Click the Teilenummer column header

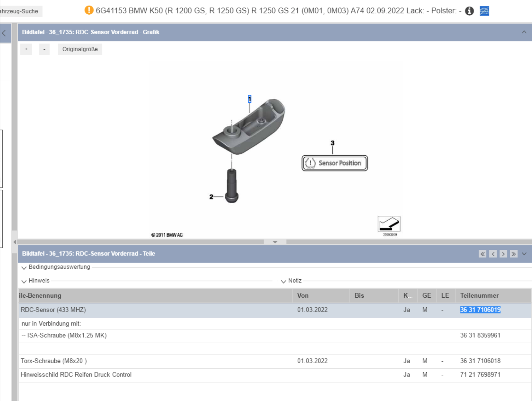479,296
